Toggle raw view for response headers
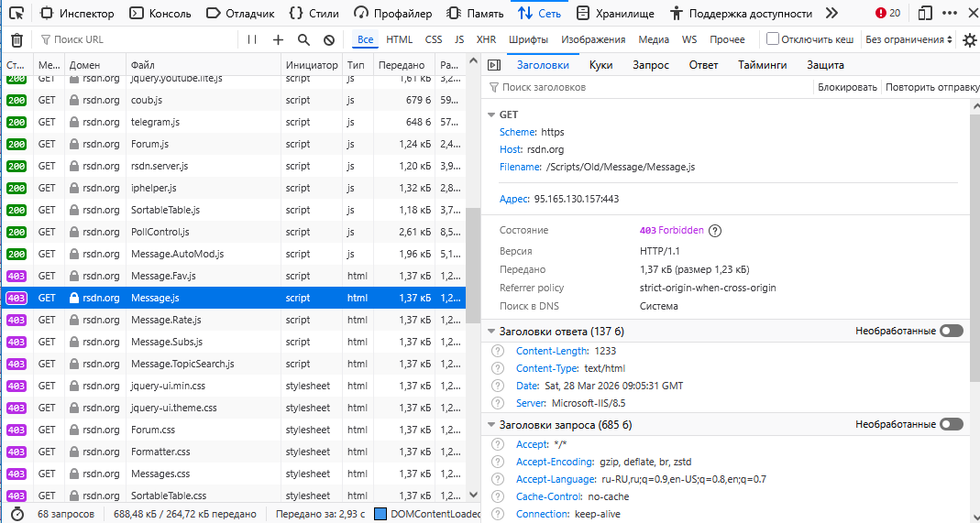Screen dimensions: 980x523 click(951, 331)
